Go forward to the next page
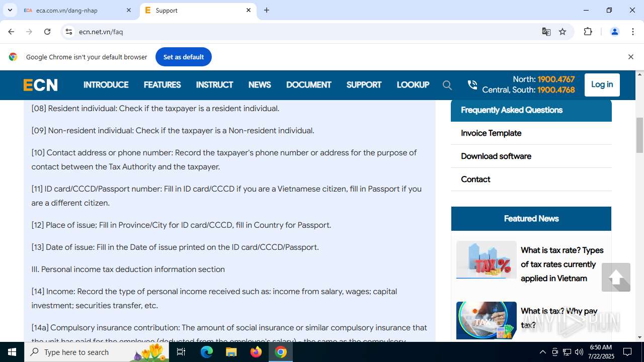The height and width of the screenshot is (362, 644). click(x=29, y=32)
